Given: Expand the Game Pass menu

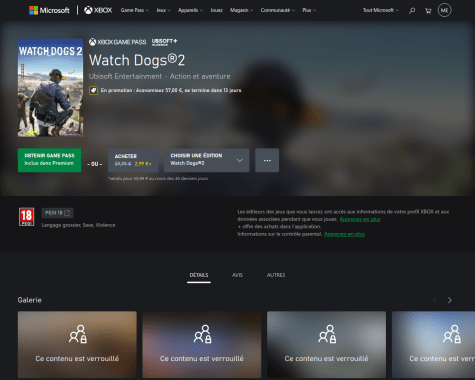Looking at the screenshot, I should (x=135, y=10).
